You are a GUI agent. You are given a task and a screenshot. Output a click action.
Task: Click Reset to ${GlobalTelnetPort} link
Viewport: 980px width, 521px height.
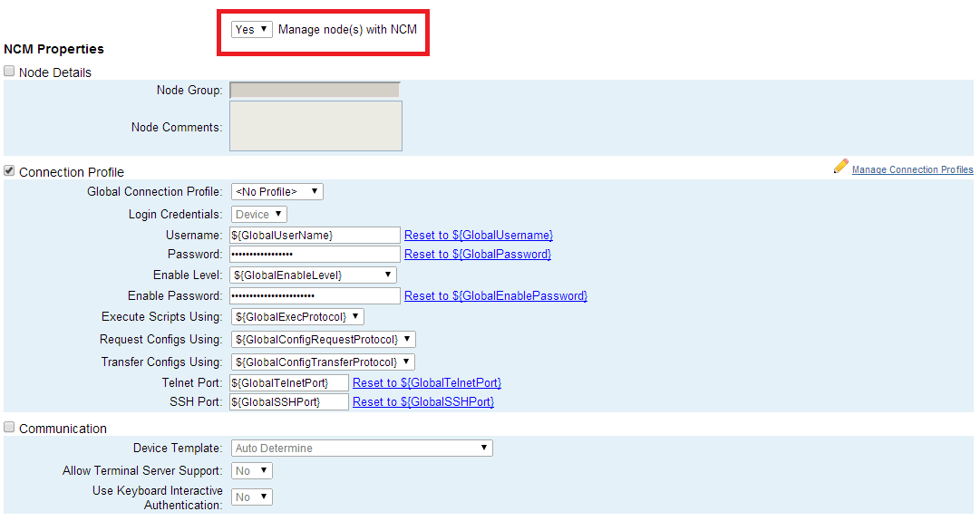[427, 382]
